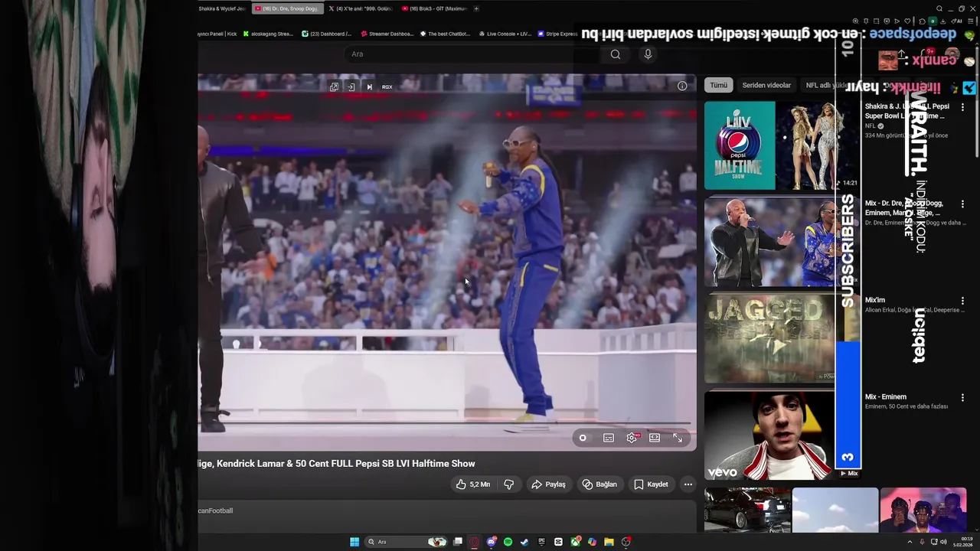980x551 pixels.
Task: Open the Opera GX browser taskbar icon
Action: point(475,542)
